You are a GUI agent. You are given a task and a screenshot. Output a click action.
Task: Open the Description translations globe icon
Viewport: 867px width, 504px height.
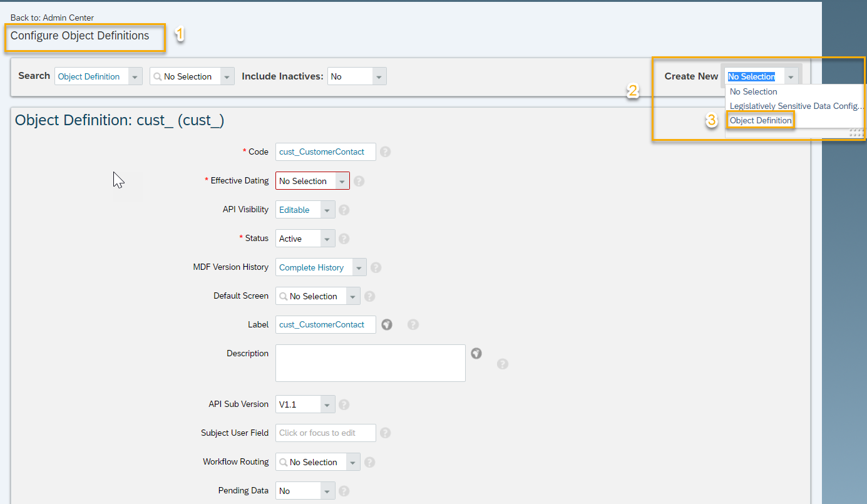pyautogui.click(x=477, y=353)
